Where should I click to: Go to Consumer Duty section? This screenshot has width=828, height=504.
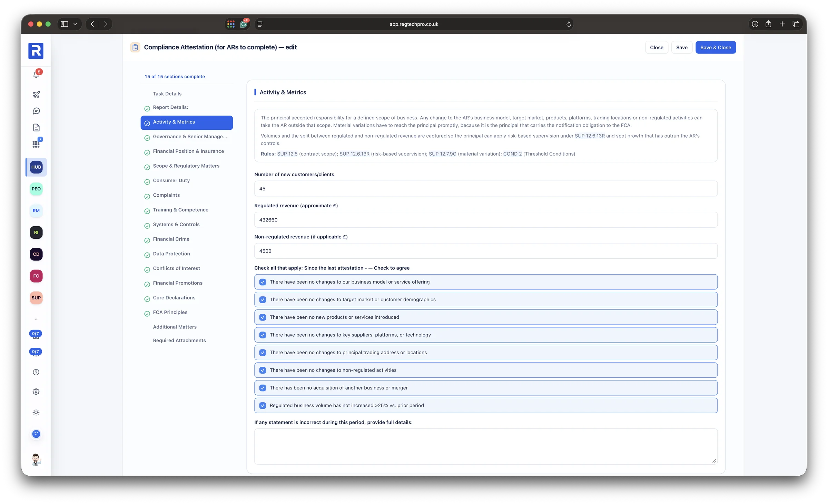(x=187, y=181)
